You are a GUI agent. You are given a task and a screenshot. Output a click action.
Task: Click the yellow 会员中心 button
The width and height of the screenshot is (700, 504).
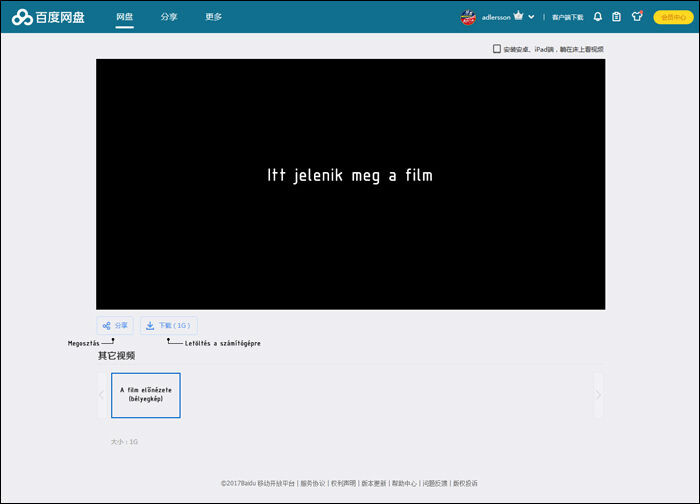[x=673, y=17]
